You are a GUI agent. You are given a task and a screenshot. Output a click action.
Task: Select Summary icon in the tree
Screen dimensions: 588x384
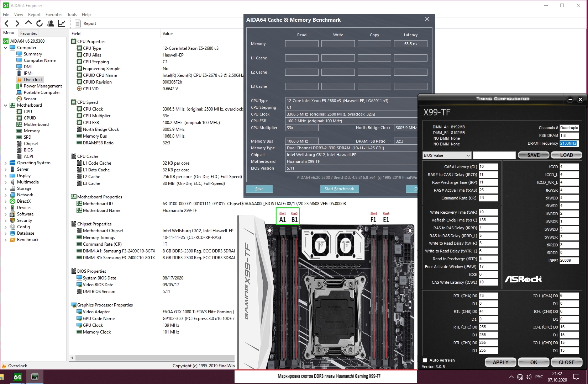[19, 54]
